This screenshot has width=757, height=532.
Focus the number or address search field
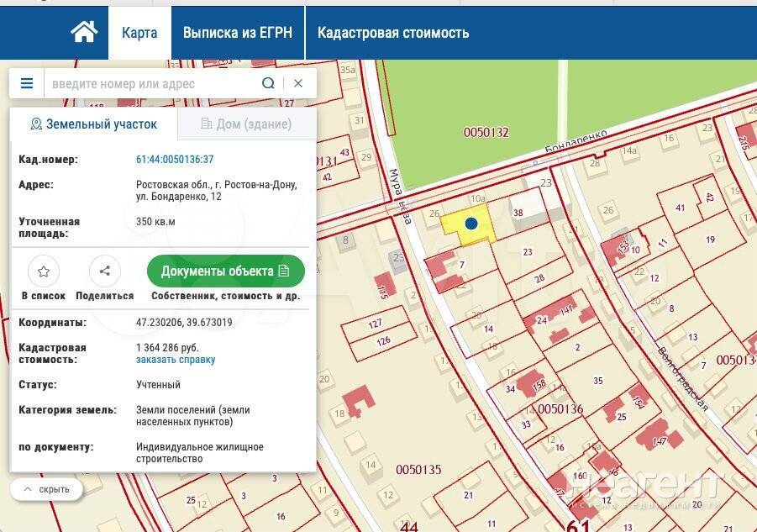coord(151,83)
